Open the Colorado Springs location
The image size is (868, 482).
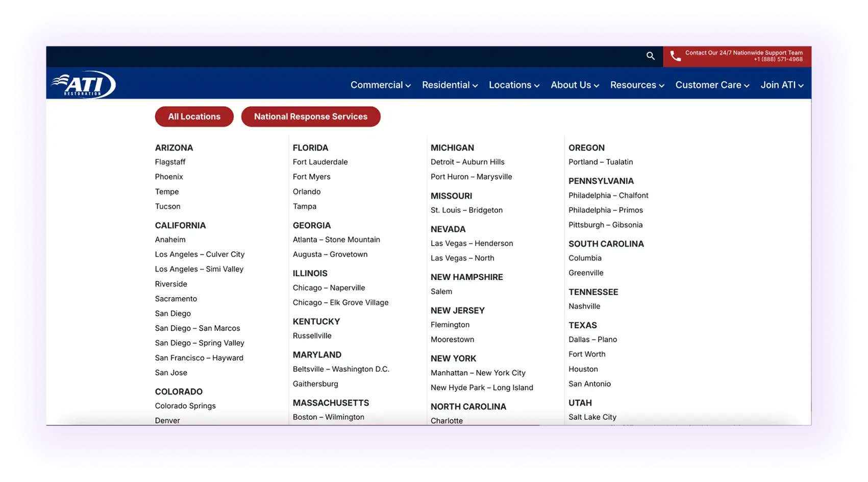tap(185, 406)
